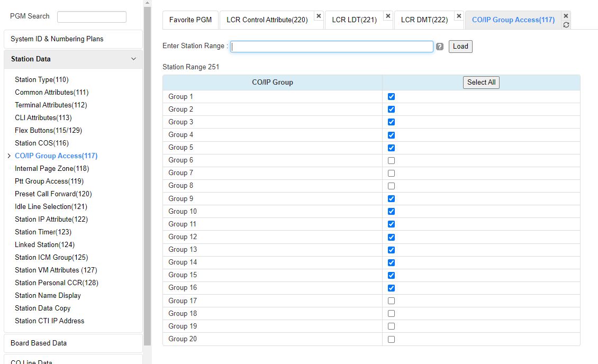Click the Select All button

click(x=481, y=83)
